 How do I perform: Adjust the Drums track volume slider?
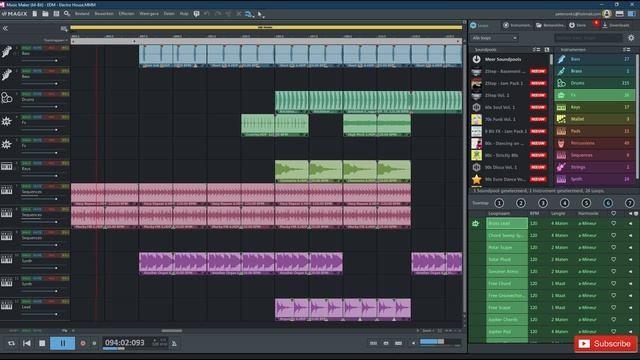40,107
